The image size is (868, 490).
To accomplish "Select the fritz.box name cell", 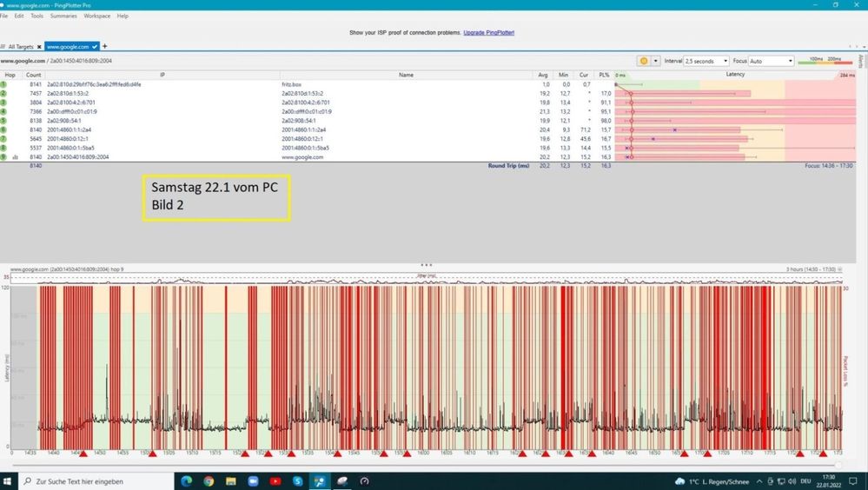I will pos(292,85).
